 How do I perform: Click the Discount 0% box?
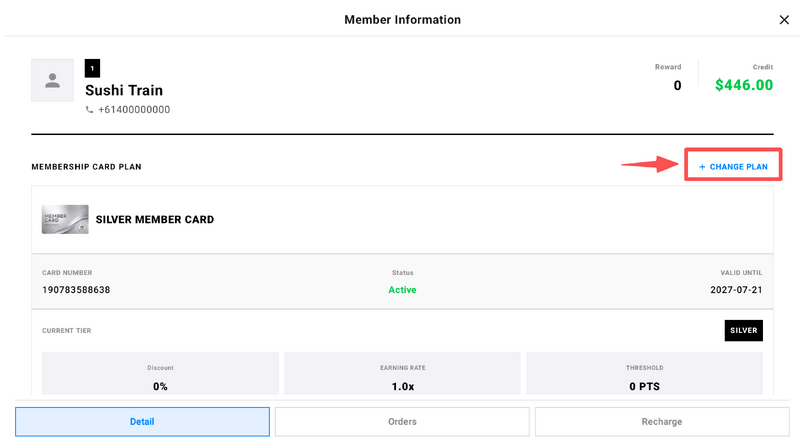[160, 373]
